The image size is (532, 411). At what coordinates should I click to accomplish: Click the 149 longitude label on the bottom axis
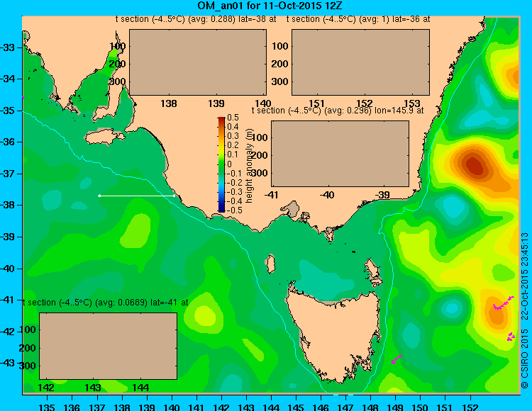pos(395,407)
